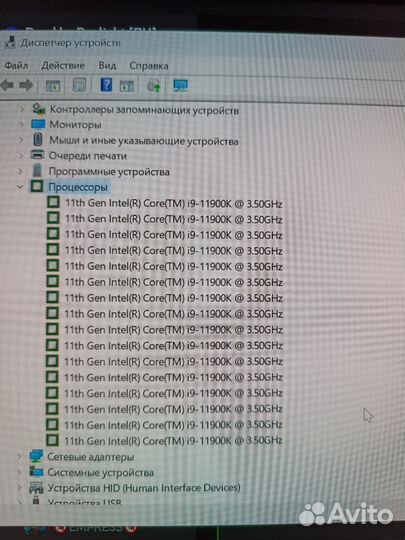
Task: Click the Forward arrow in the toolbar
Action: (26, 85)
